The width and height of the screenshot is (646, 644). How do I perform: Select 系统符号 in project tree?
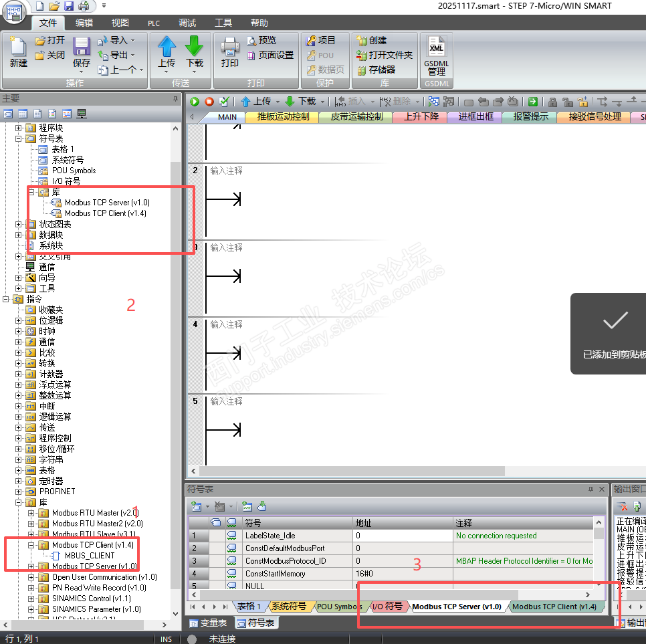click(68, 160)
